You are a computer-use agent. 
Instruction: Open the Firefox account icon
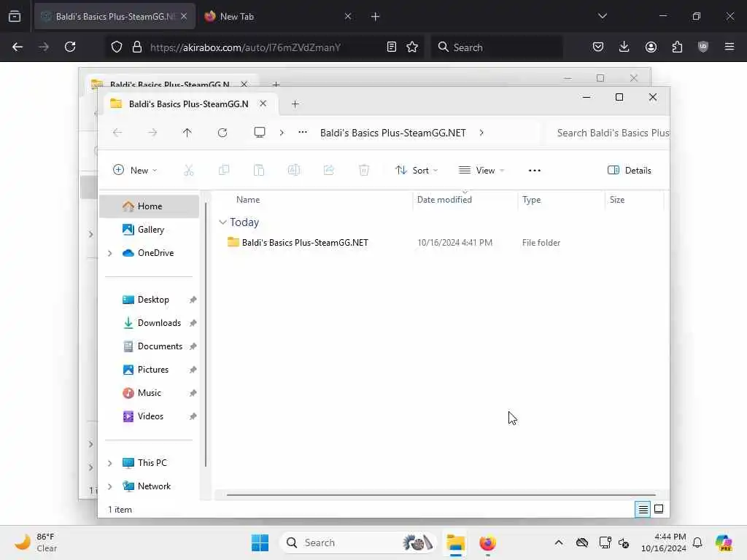click(x=651, y=47)
